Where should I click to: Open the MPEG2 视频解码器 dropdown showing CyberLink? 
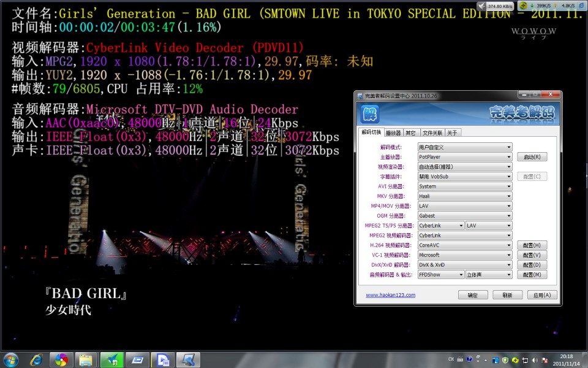pyautogui.click(x=465, y=235)
